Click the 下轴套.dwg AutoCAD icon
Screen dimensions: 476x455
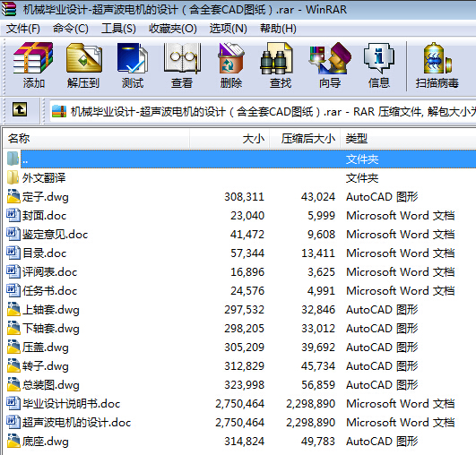(x=13, y=328)
